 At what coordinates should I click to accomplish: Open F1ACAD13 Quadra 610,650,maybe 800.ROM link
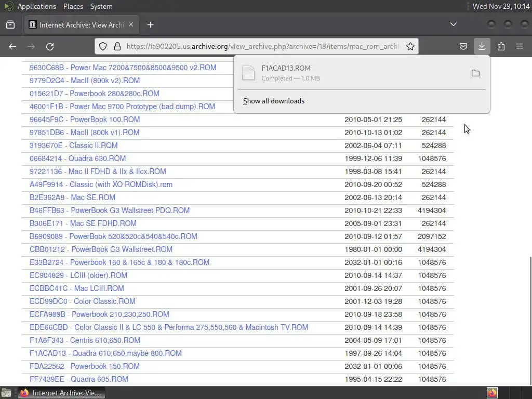point(105,353)
